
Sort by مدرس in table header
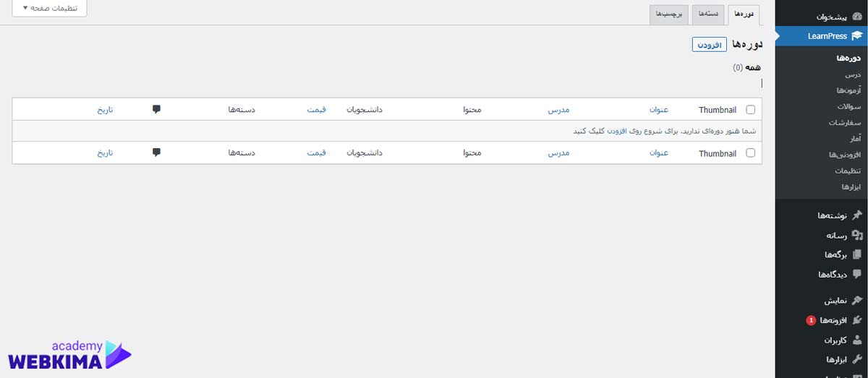(x=558, y=110)
